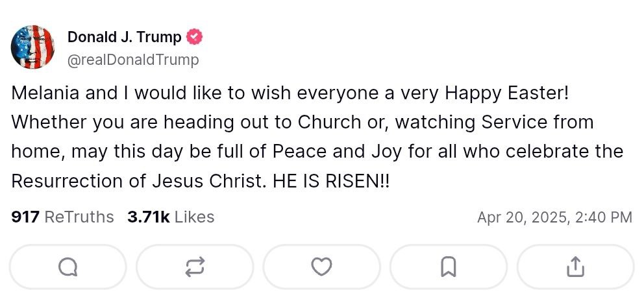Click the "Happy Easter!" phrase in the post
Viewport: 644px width, 301px height.
coord(506,93)
